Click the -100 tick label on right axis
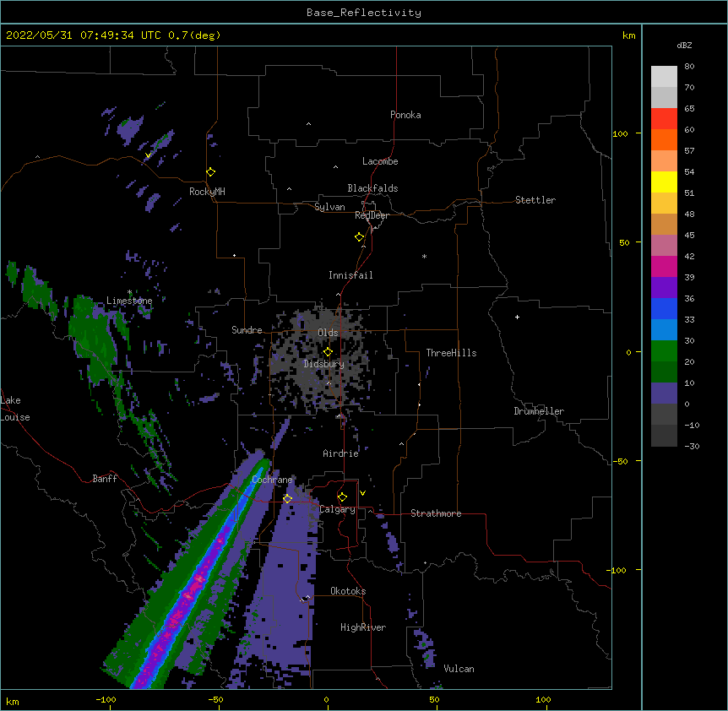 coord(617,570)
